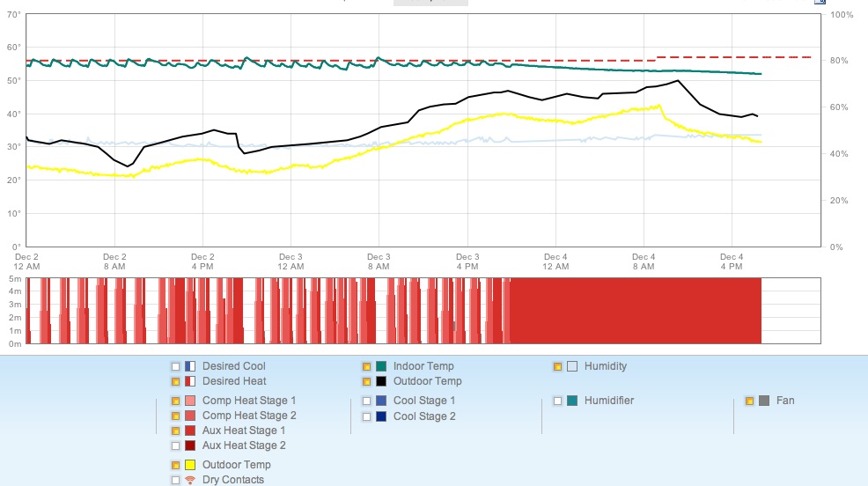Click the 'Dec 2 8 AM' axis label

click(114, 261)
